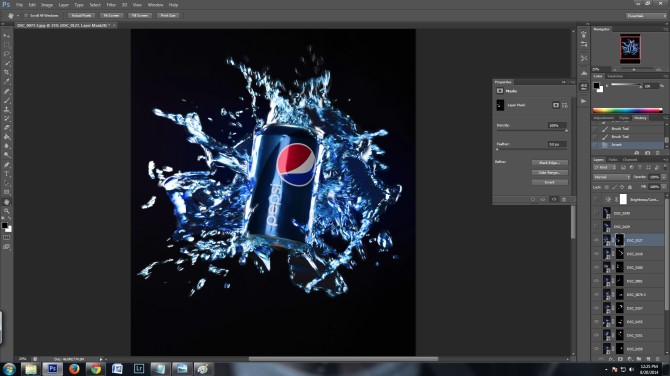
Task: Open the status bar document info arrow
Action: 101,359
